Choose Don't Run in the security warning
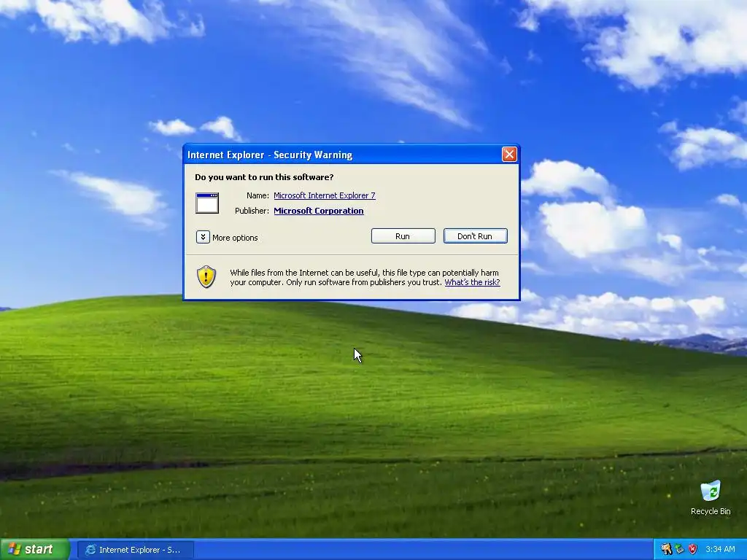 475,236
